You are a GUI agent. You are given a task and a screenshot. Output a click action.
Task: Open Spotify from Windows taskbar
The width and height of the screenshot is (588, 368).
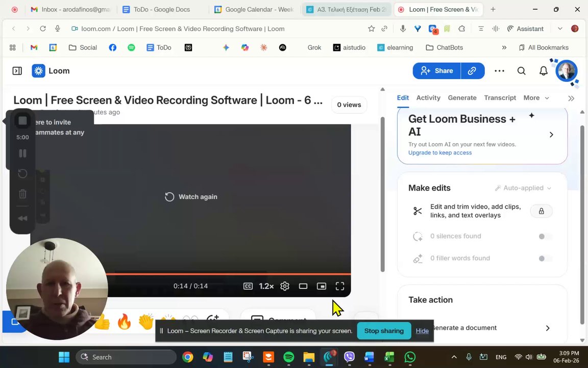pyautogui.click(x=288, y=357)
